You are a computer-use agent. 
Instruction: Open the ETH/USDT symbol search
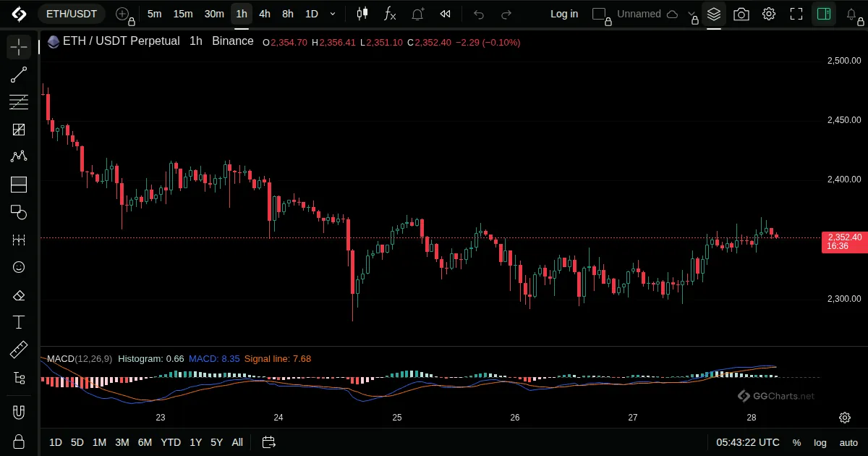71,14
